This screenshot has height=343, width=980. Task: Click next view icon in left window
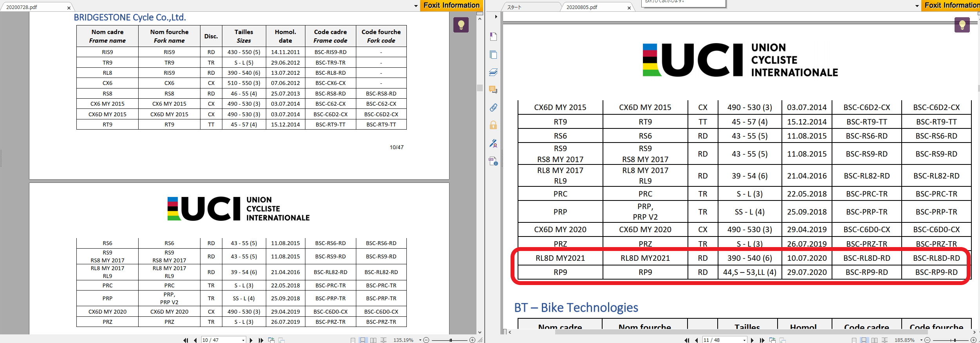pyautogui.click(x=281, y=340)
